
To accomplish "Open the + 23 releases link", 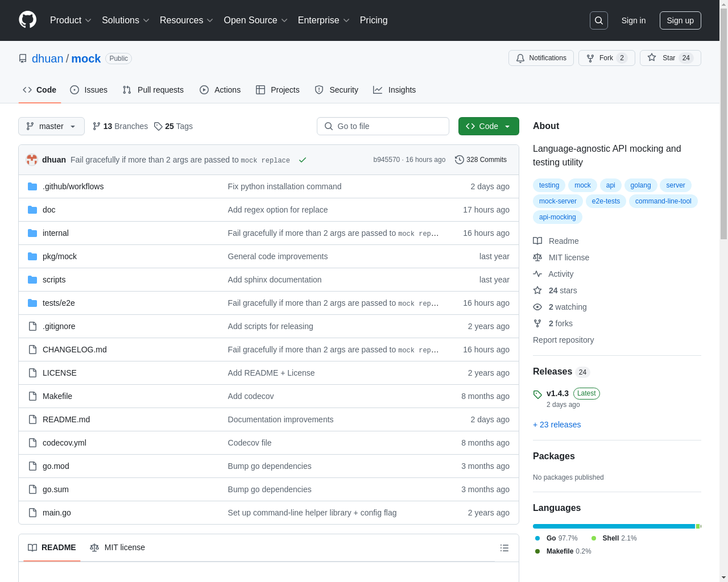I will coord(557,425).
